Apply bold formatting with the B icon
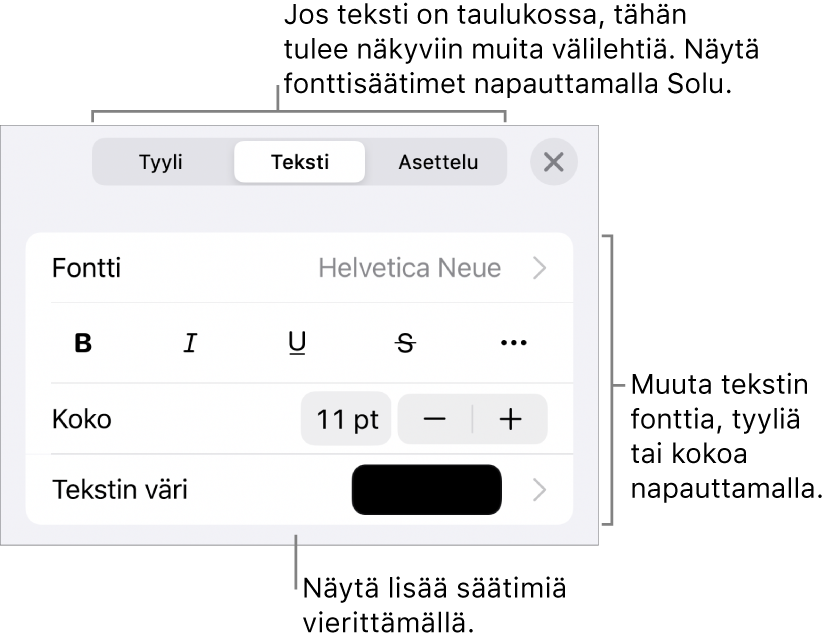The height and width of the screenshot is (644, 835). (83, 343)
